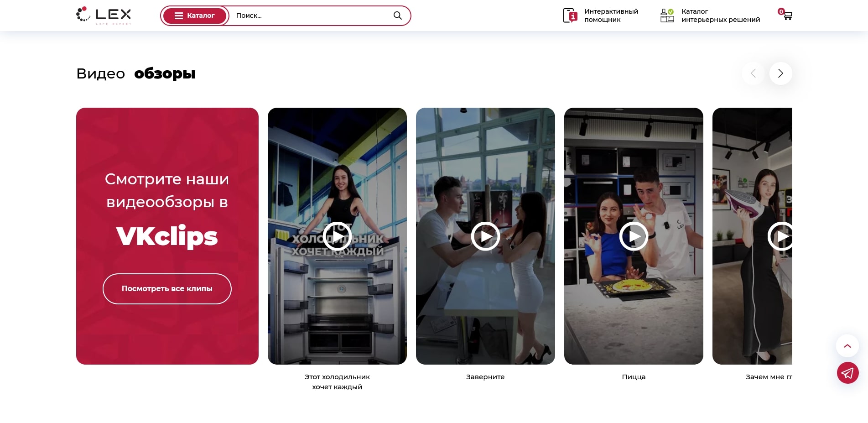
Task: Click the previous carousel arrow
Action: (x=753, y=73)
